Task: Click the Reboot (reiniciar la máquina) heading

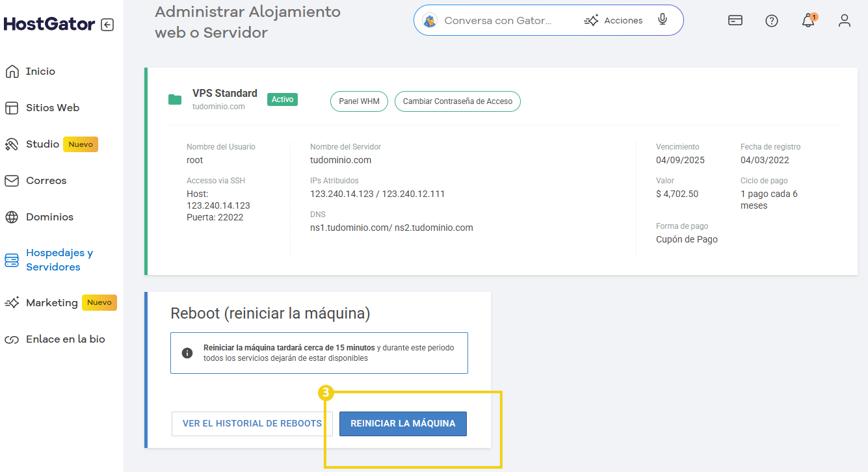Action: 270,313
